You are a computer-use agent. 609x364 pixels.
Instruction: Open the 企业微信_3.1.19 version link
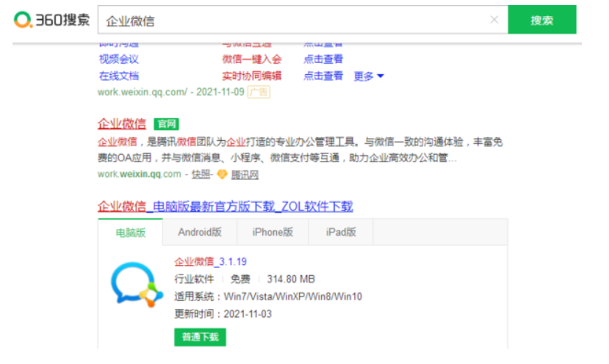pos(211,261)
